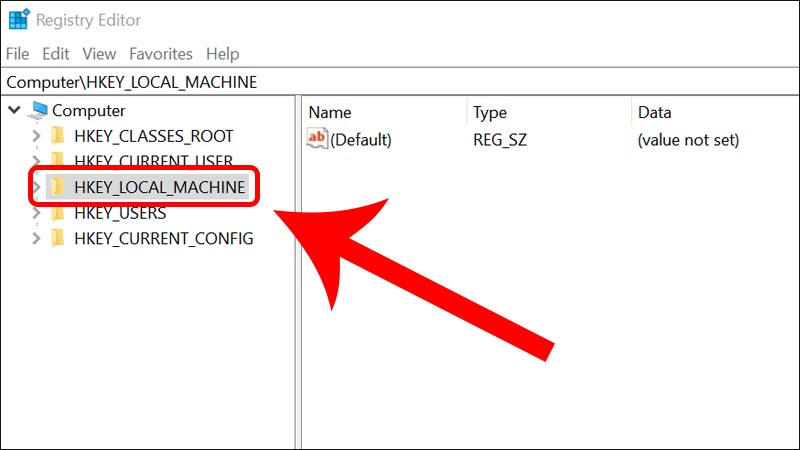800x450 pixels.
Task: Select the HKEY_CLASSES_ROOT key
Action: click(154, 136)
